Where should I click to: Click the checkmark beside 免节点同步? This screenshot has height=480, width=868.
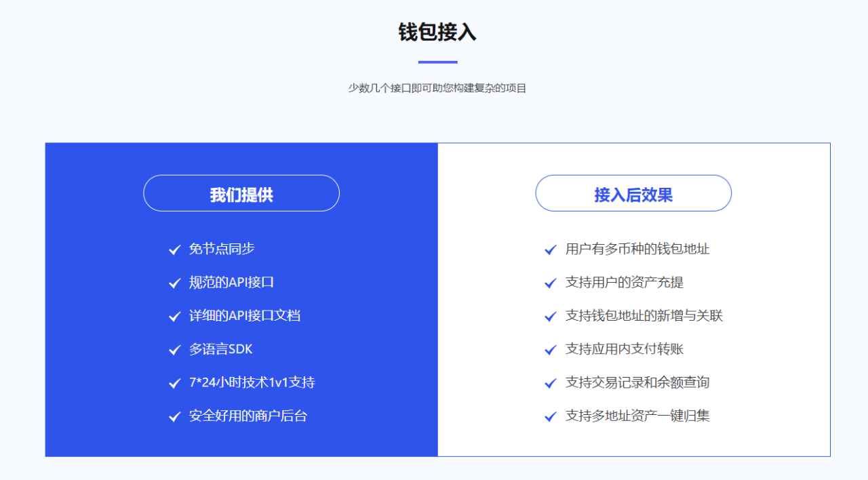pyautogui.click(x=174, y=249)
